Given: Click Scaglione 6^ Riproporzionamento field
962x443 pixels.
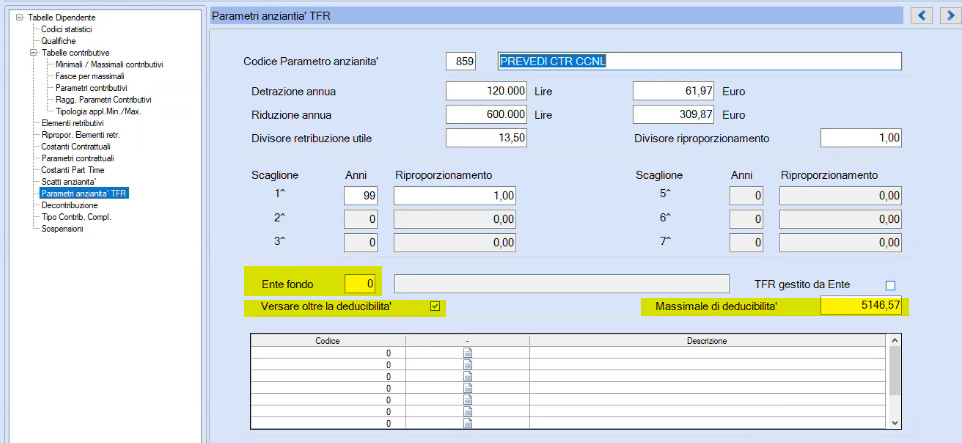Looking at the screenshot, I should coord(841,219).
